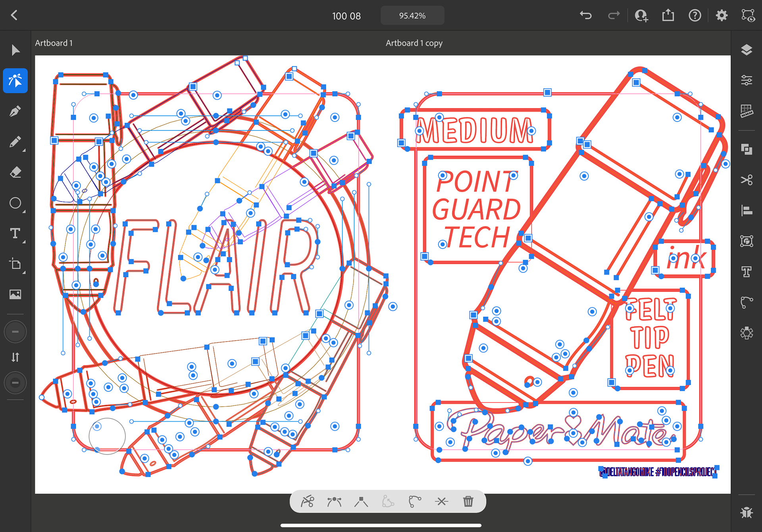762x532 pixels.
Task: Click the document title 100 08
Action: pos(346,16)
